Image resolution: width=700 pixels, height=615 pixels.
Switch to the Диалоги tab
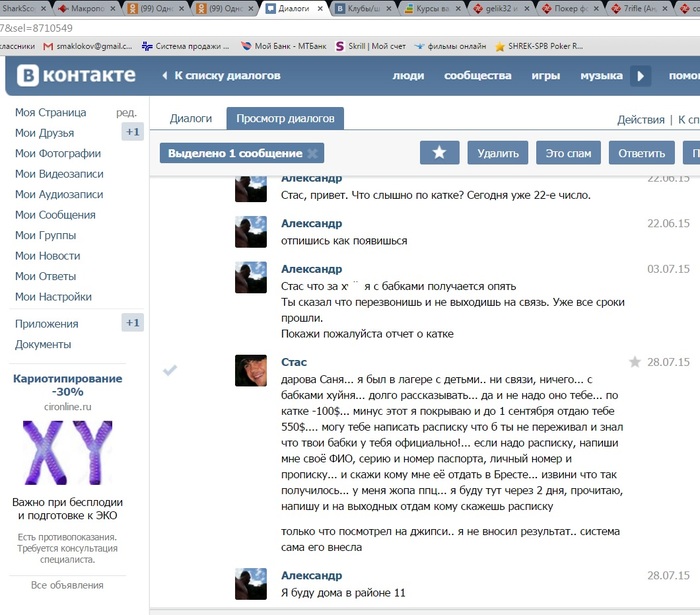point(191,118)
